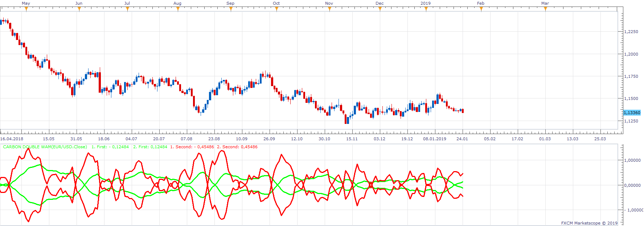
Task: Click the 03.12 date axis label
Action: coord(380,139)
